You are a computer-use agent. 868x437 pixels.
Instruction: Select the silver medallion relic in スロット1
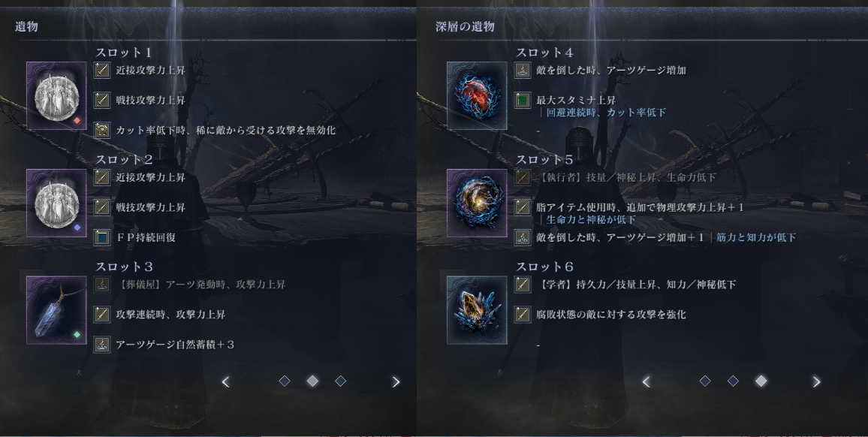[x=56, y=96]
